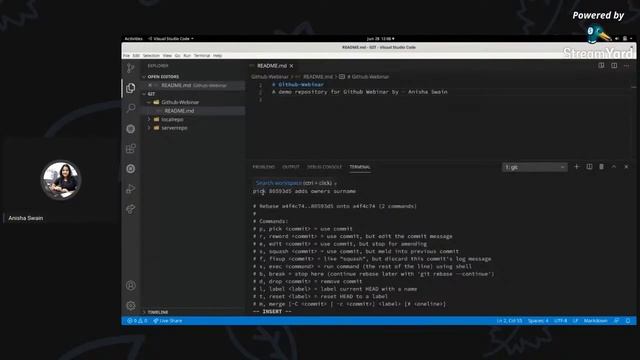The width and height of the screenshot is (640, 360).
Task: Click Github-Webinar in the breadcrumb
Action: pyautogui.click(x=270, y=77)
